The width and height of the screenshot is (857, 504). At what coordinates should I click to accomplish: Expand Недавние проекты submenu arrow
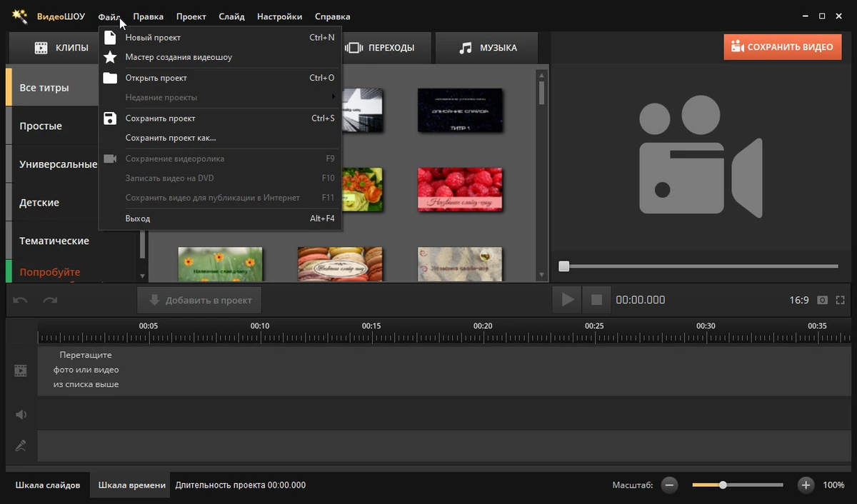tap(334, 97)
